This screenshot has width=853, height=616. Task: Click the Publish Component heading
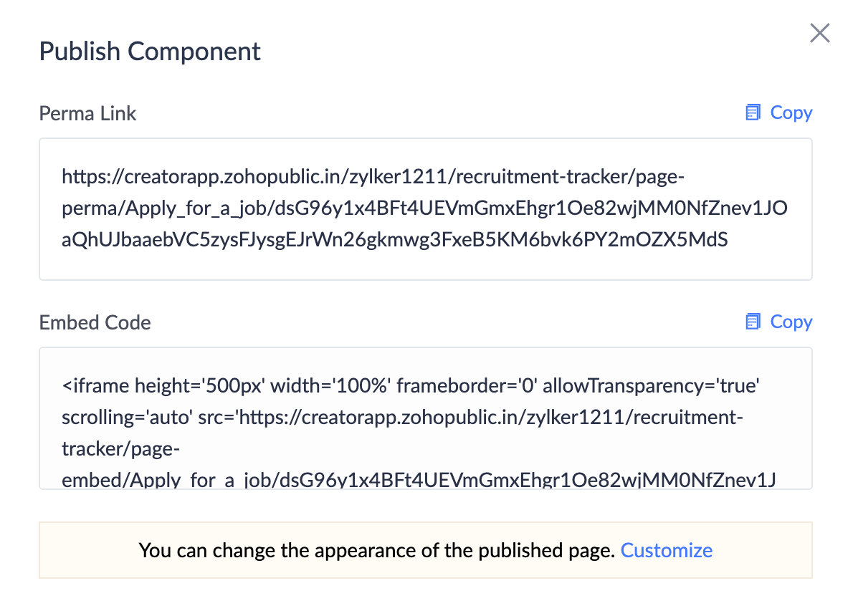coord(150,52)
